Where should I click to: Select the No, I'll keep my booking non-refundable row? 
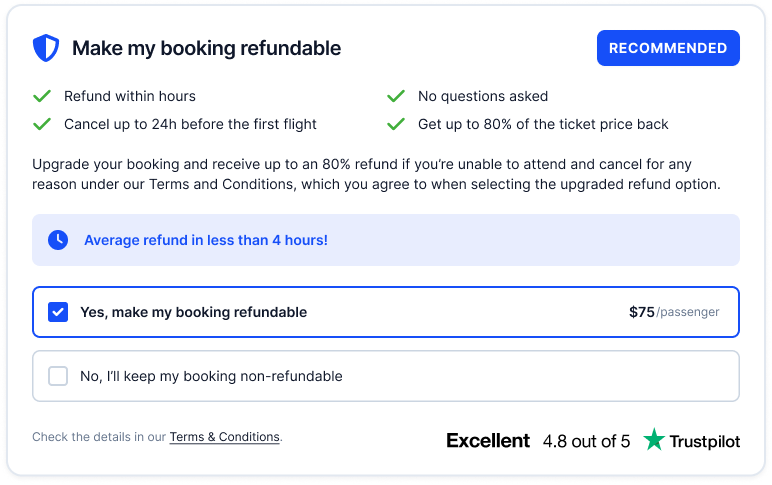386,376
